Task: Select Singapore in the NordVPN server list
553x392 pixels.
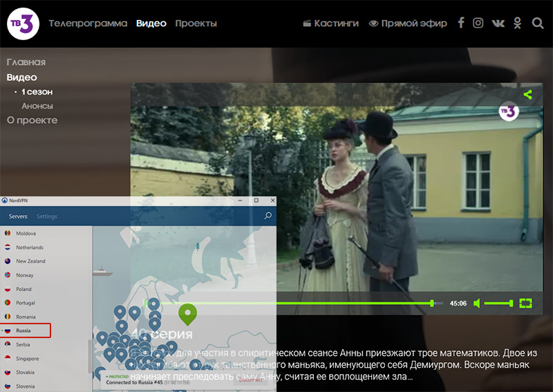Action: 46,359
